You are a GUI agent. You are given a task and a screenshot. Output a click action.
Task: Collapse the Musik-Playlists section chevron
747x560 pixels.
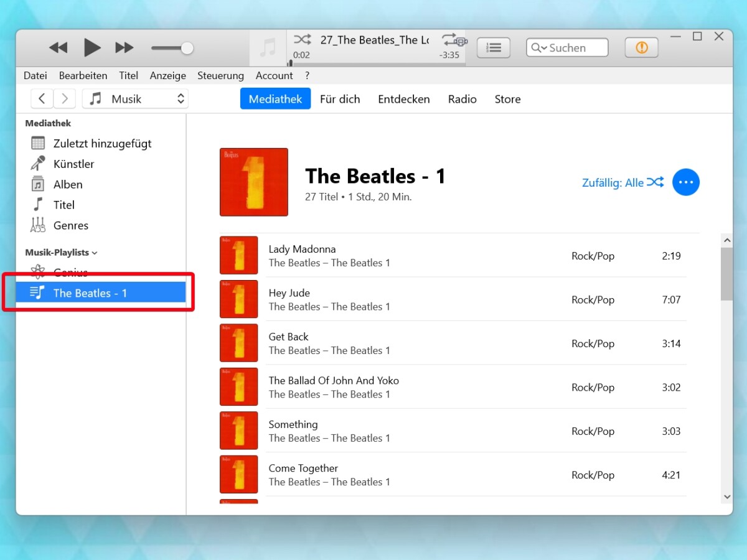[x=95, y=253]
